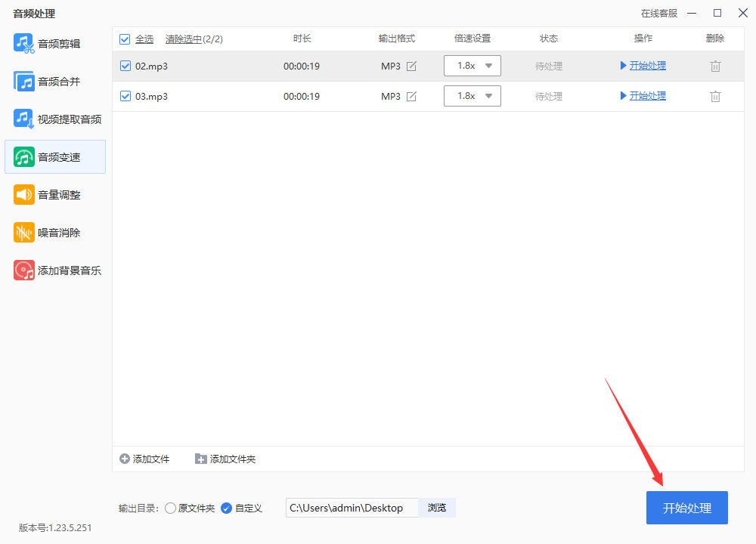Click the 输出格式 column header
The height and width of the screenshot is (544, 756).
(396, 39)
